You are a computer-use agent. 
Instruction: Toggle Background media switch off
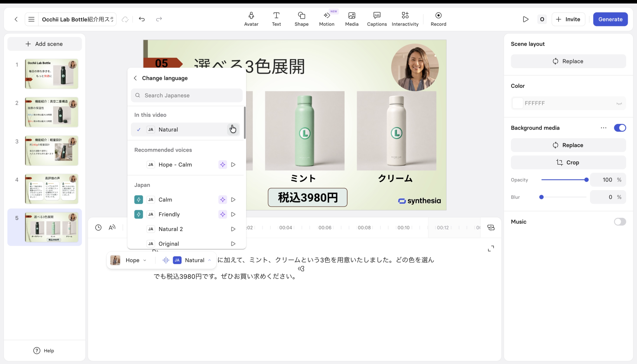[x=620, y=128]
